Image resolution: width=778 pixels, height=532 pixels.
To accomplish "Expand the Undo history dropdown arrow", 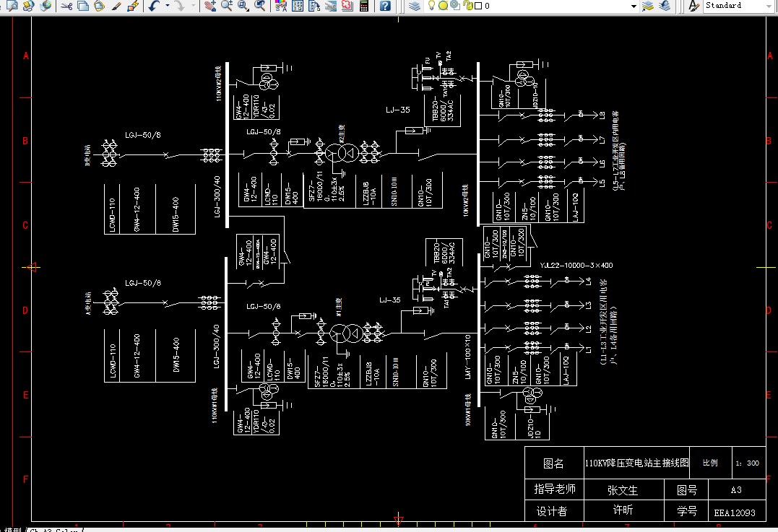I will [x=167, y=6].
